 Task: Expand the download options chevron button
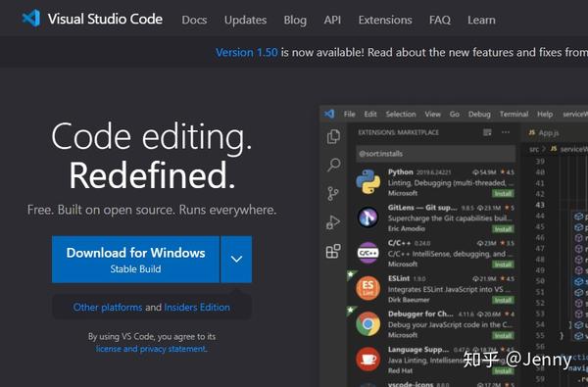(x=236, y=259)
